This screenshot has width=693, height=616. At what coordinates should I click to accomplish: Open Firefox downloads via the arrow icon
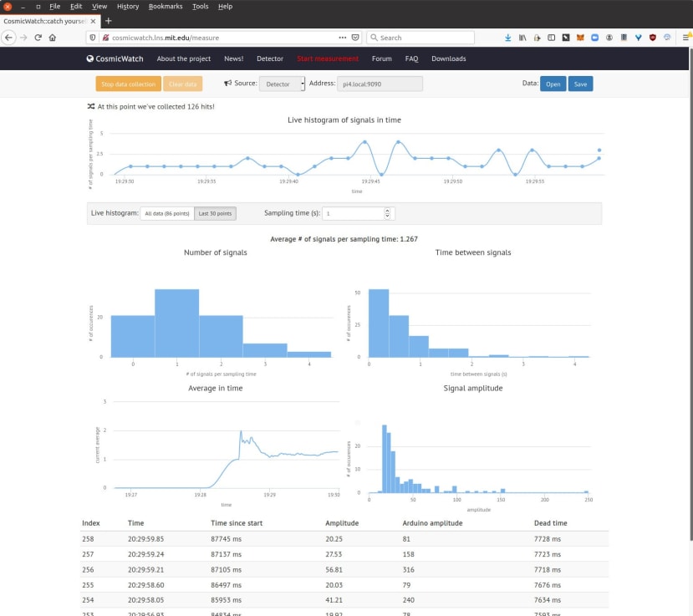click(x=507, y=38)
